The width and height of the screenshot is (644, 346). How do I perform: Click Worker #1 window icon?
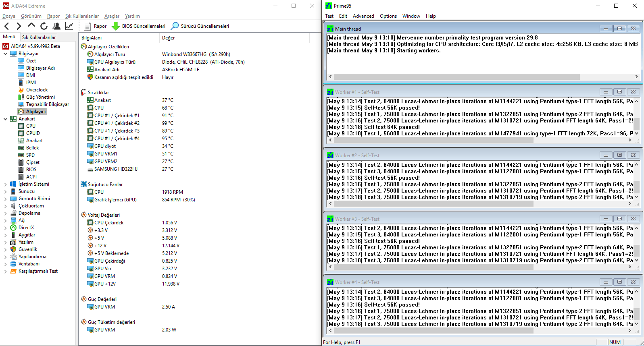pyautogui.click(x=330, y=92)
